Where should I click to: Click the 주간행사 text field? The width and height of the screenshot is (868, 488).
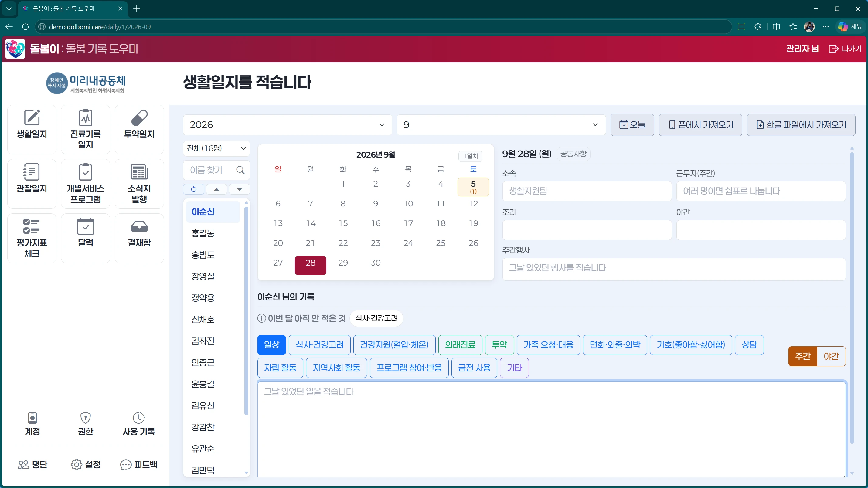[x=674, y=269]
